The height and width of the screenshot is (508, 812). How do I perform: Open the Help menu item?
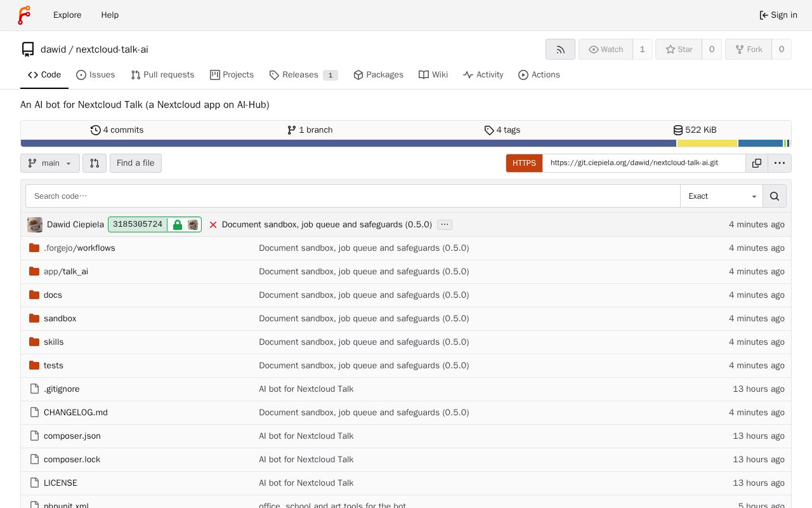(110, 15)
